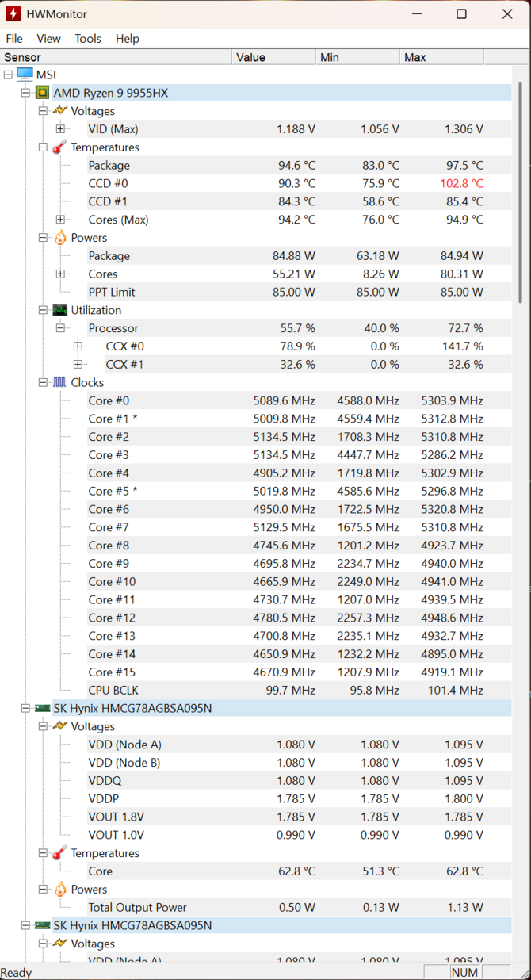This screenshot has height=980, width=531.
Task: Collapse the MSI root node
Action: 8,75
